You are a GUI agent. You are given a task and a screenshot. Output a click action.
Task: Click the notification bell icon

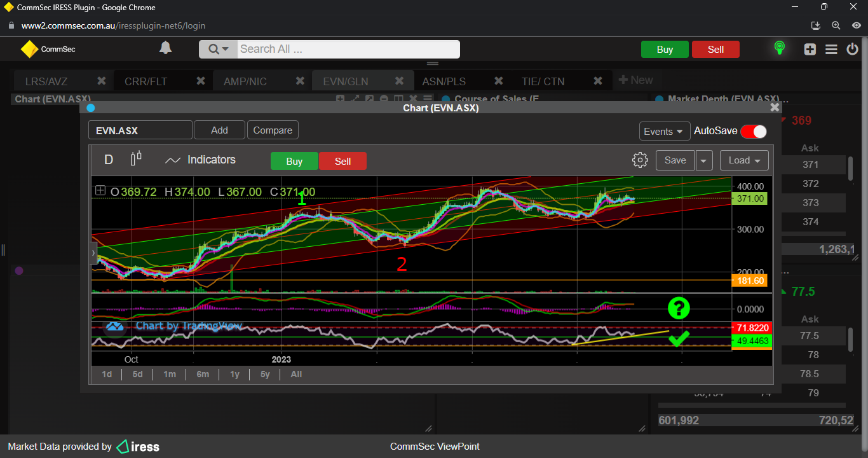click(x=165, y=48)
